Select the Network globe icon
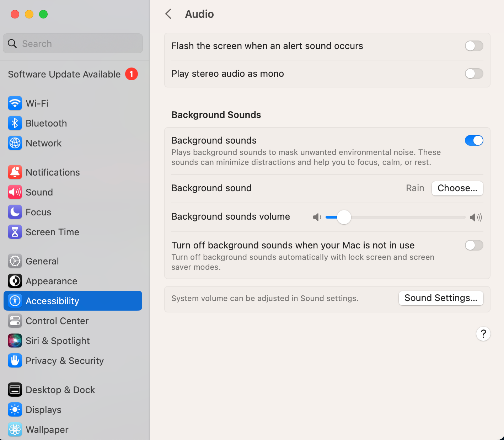The image size is (504, 440). [x=15, y=143]
